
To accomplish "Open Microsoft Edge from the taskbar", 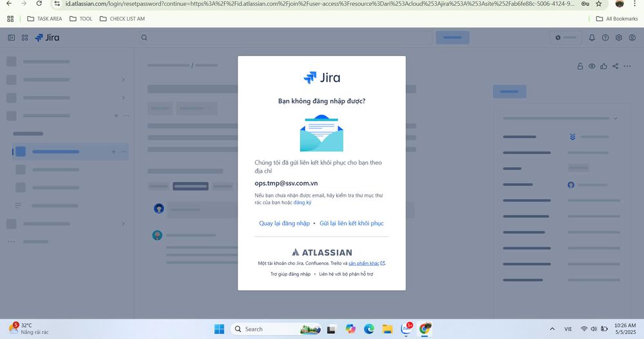I will click(369, 329).
